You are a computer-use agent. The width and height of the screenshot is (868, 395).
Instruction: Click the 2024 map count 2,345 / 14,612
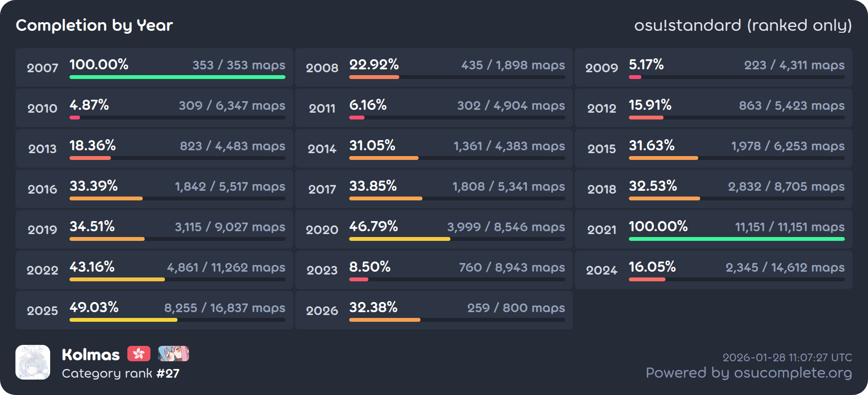point(785,267)
